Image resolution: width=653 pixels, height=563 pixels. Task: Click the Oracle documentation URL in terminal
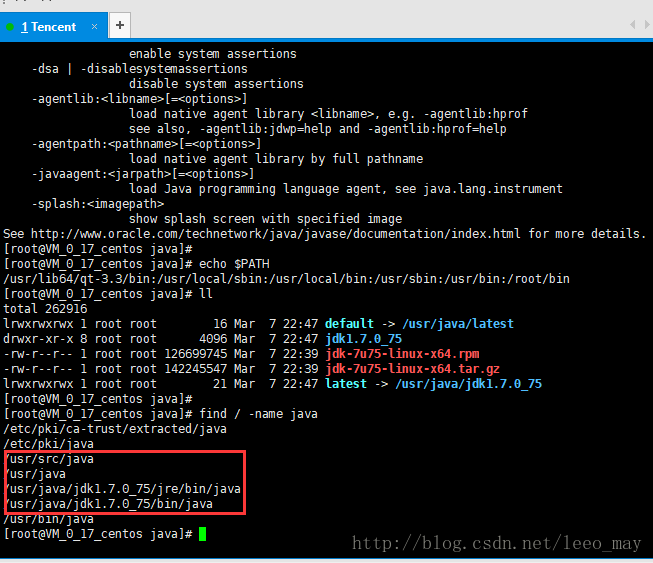(275, 234)
